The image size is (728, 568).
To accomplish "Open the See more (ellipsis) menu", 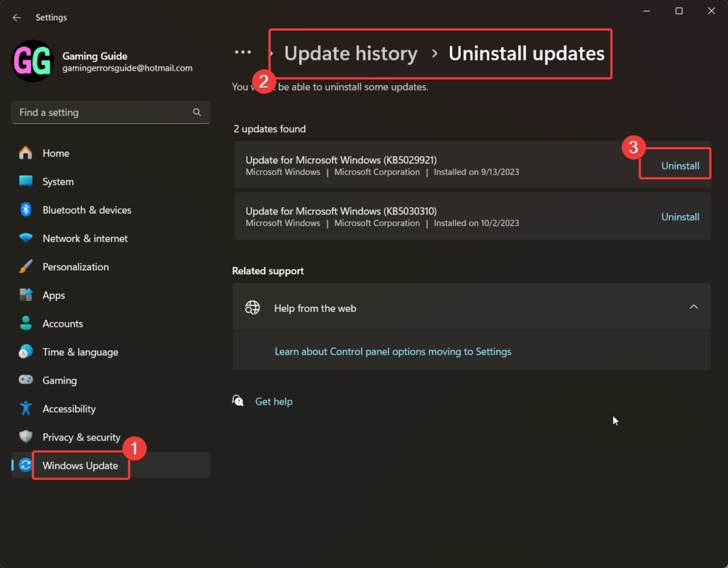I will pos(243,51).
